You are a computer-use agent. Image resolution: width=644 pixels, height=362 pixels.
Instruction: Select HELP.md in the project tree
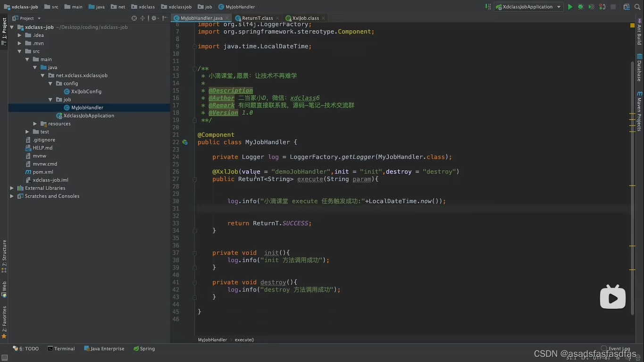coord(42,148)
